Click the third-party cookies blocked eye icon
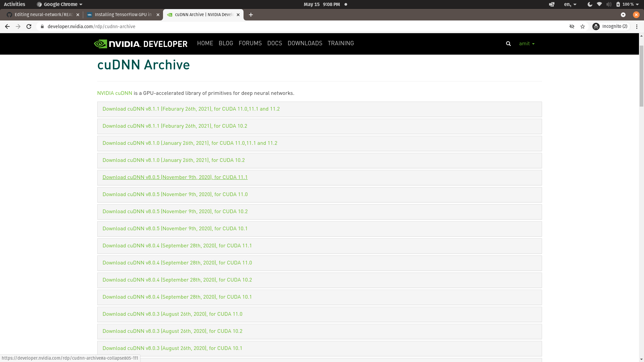The image size is (644, 362). (x=572, y=26)
